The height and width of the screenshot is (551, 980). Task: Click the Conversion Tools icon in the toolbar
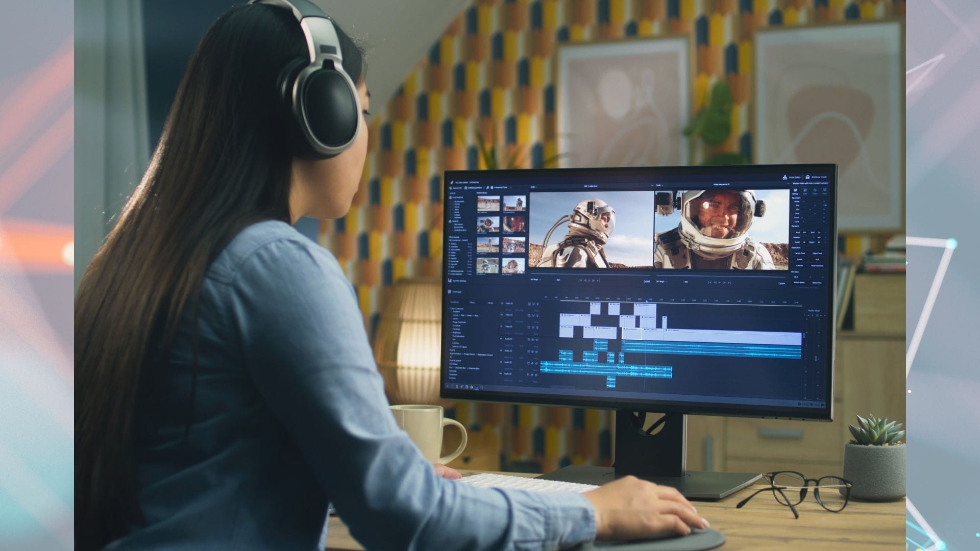[x=492, y=187]
